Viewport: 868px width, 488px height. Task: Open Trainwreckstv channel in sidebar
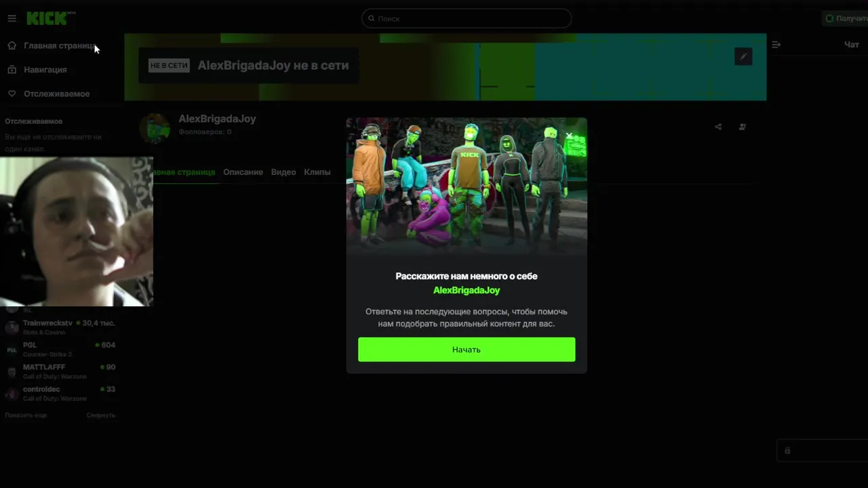60,327
